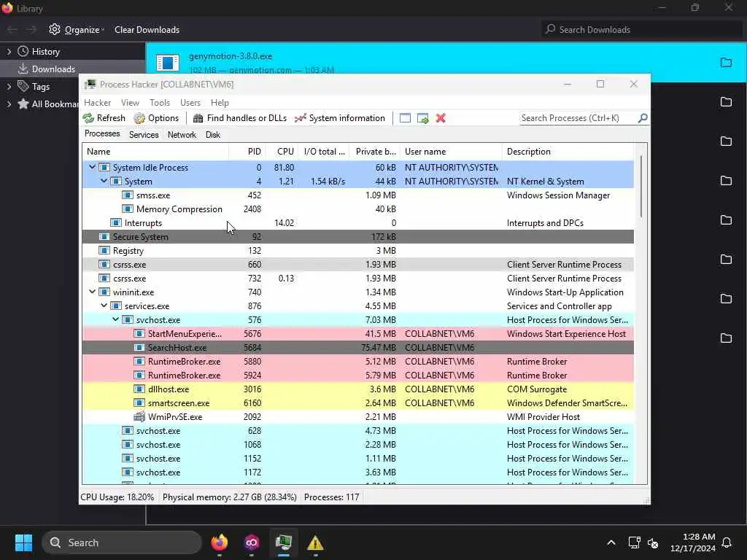Image resolution: width=747 pixels, height=560 pixels.
Task: Select svchost.exe with PID 628
Action: (358, 430)
